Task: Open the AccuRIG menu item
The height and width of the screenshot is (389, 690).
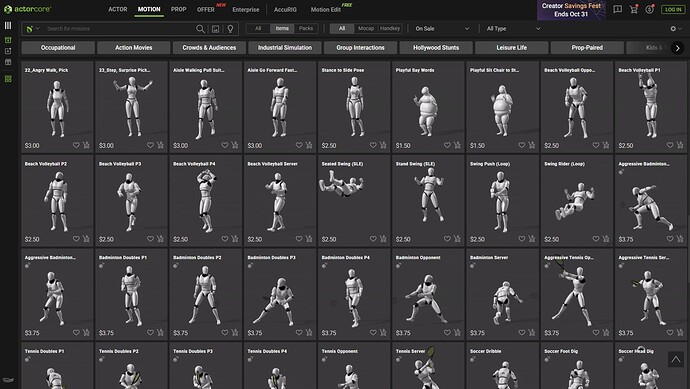Action: pyautogui.click(x=285, y=9)
